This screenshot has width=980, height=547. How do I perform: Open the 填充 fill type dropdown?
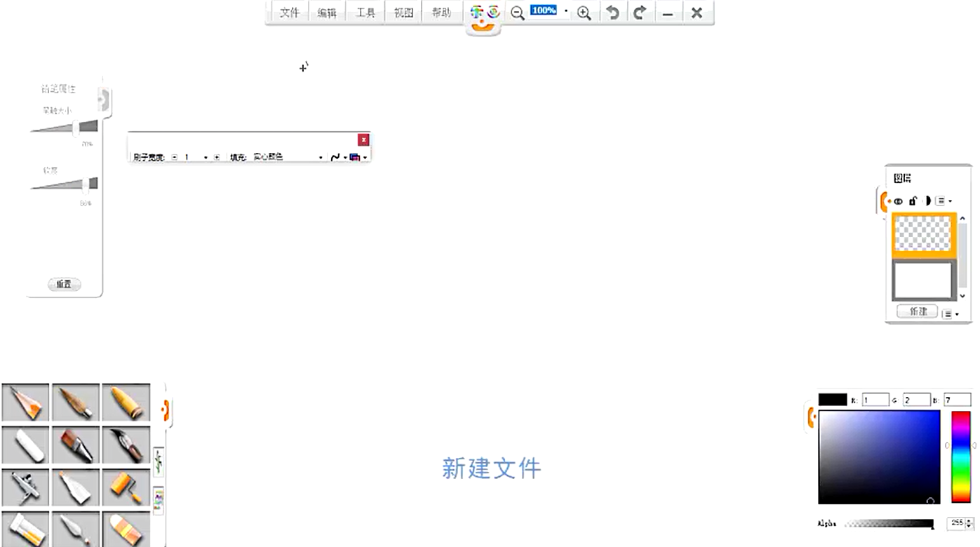(321, 158)
